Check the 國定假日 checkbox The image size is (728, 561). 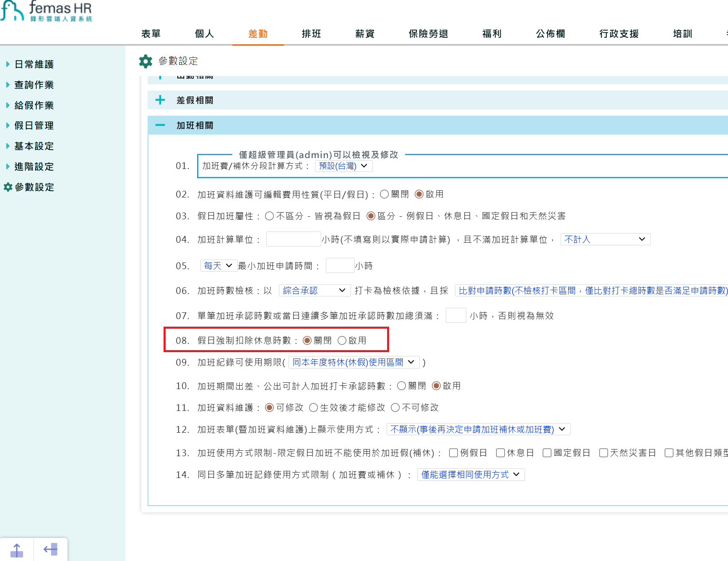tap(547, 453)
